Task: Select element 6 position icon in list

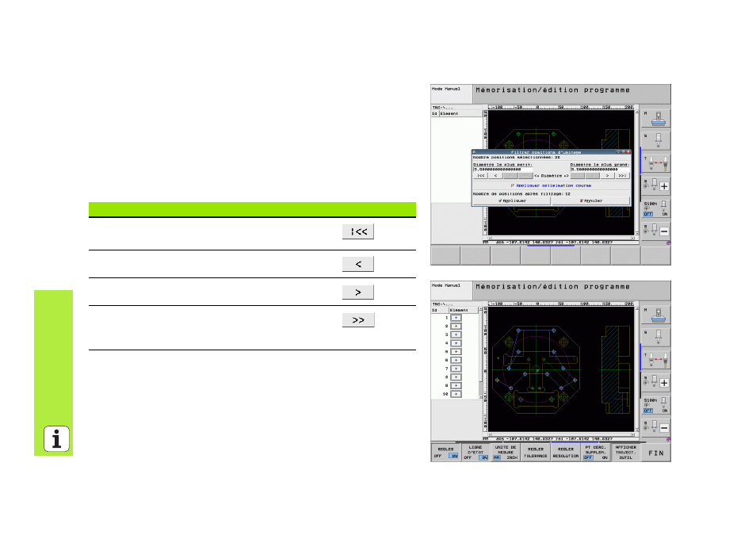Action: 456,360
